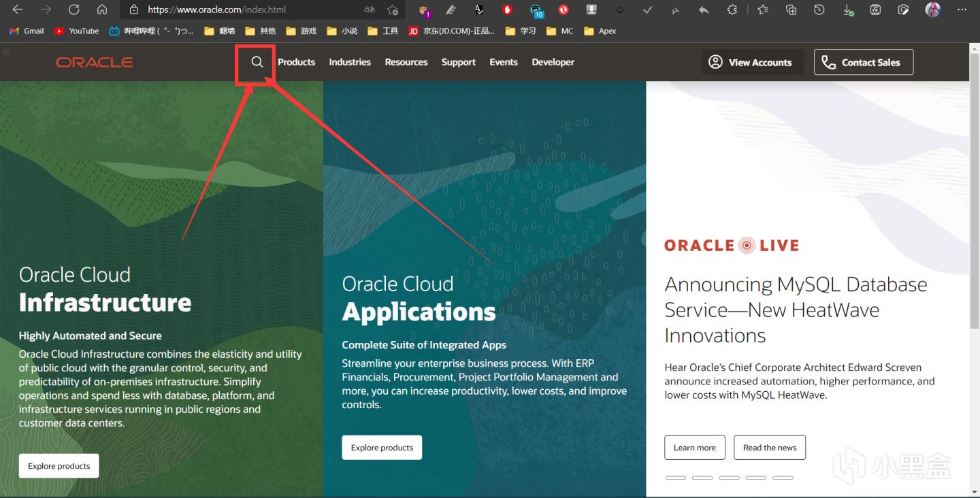This screenshot has height=498, width=980.
Task: Go to the browser home page
Action: (x=102, y=10)
